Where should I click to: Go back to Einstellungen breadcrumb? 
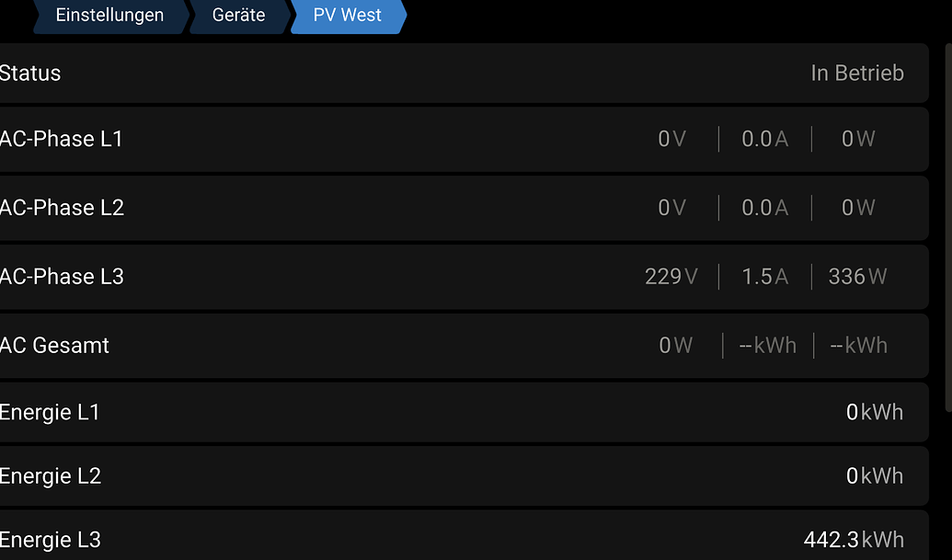(109, 16)
